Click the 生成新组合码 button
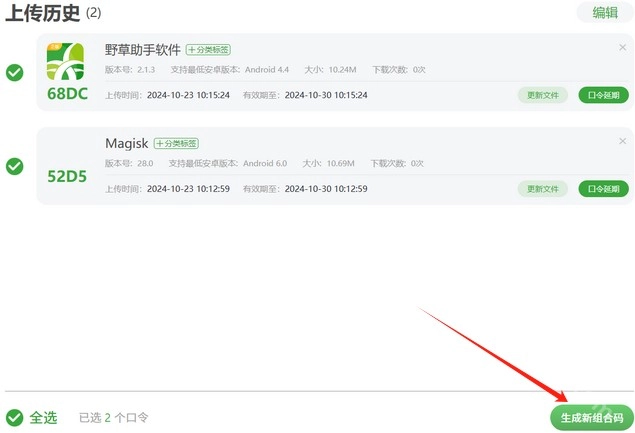The width and height of the screenshot is (635, 433). [592, 418]
